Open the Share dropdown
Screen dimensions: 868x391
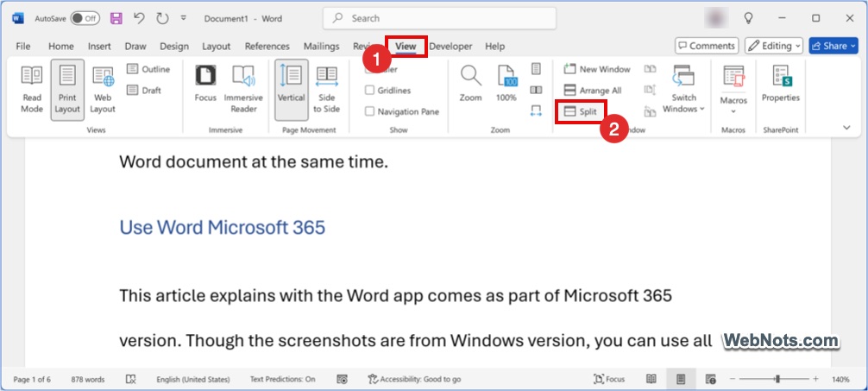pos(834,46)
